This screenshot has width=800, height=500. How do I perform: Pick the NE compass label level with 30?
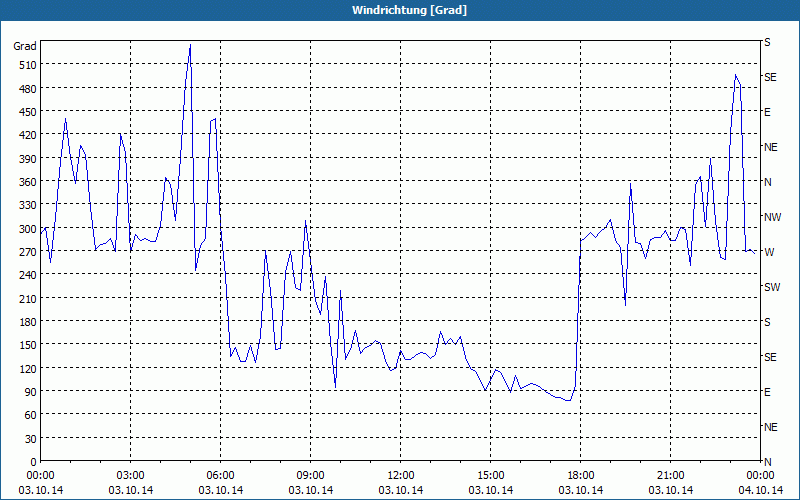click(771, 427)
